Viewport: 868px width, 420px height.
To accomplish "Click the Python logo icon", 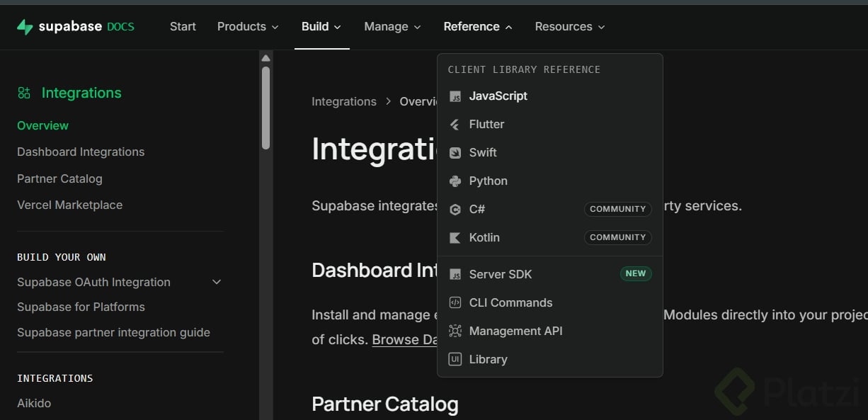I will [x=455, y=181].
